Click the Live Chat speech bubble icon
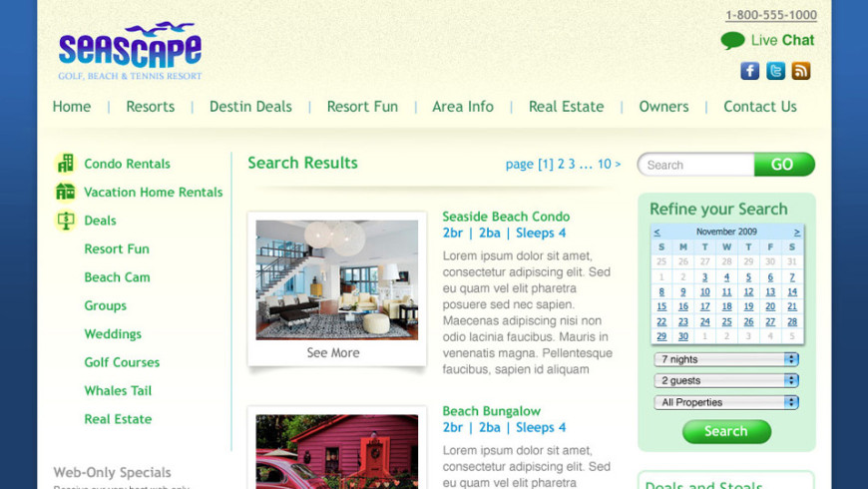The image size is (868, 489). pos(732,41)
